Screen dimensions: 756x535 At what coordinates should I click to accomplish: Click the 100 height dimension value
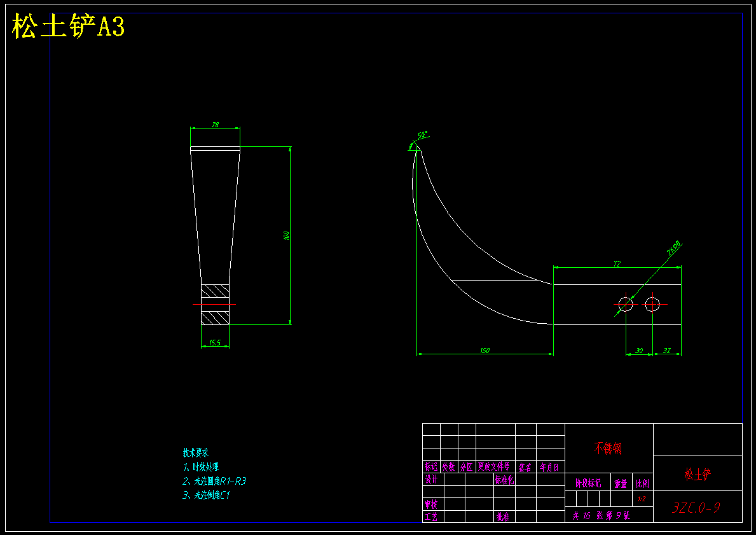tap(286, 236)
